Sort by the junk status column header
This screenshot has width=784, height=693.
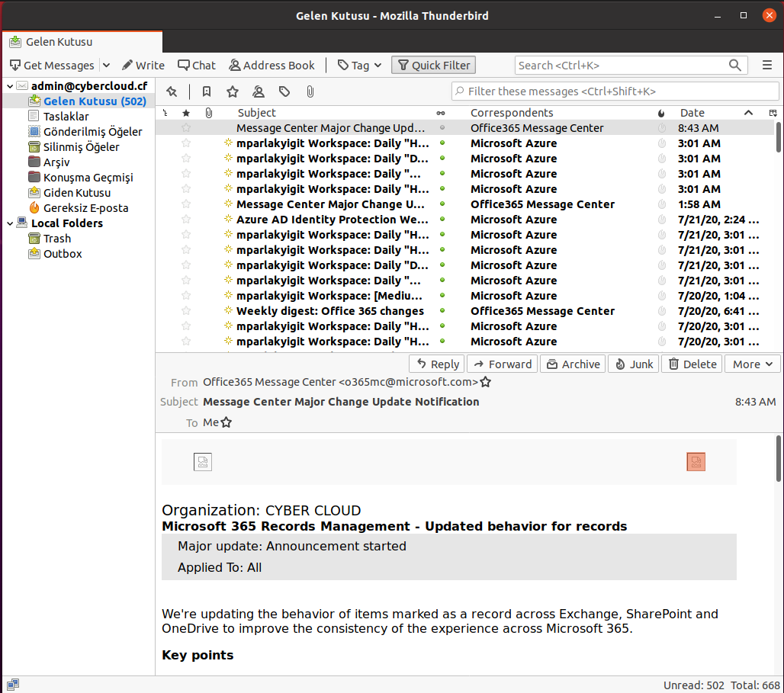tap(661, 113)
